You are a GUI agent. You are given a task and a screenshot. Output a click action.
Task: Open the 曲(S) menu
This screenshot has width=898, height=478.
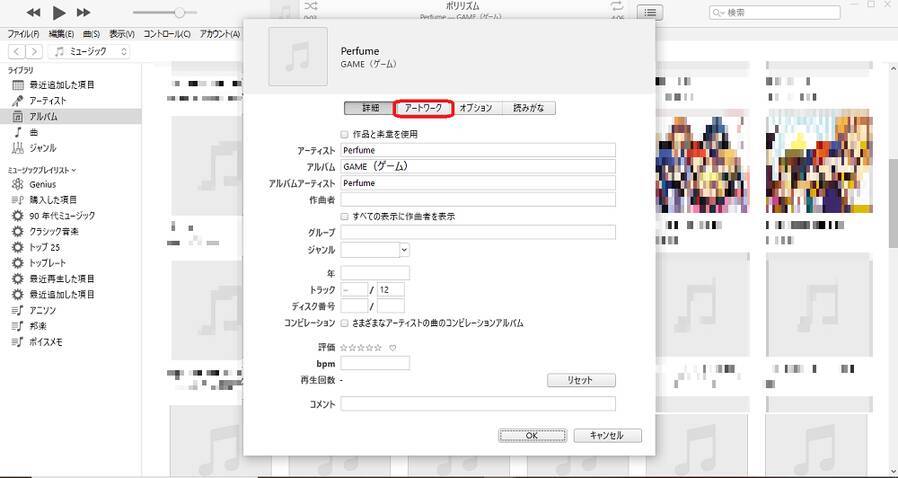tap(91, 34)
